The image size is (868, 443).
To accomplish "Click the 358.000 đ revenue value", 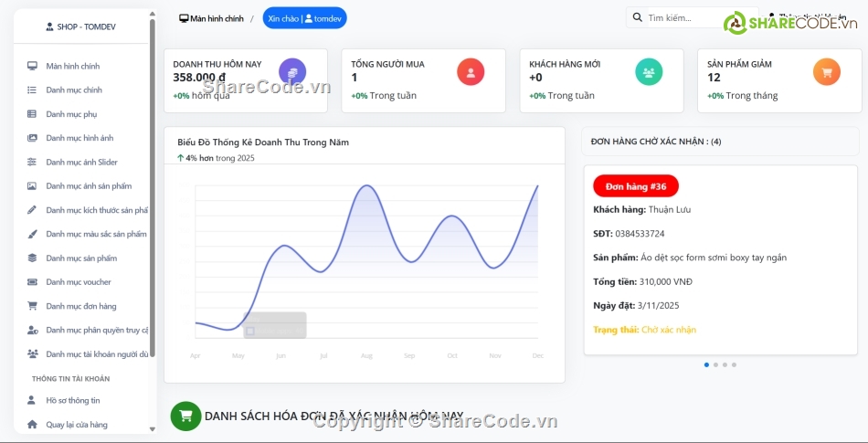I will point(199,78).
